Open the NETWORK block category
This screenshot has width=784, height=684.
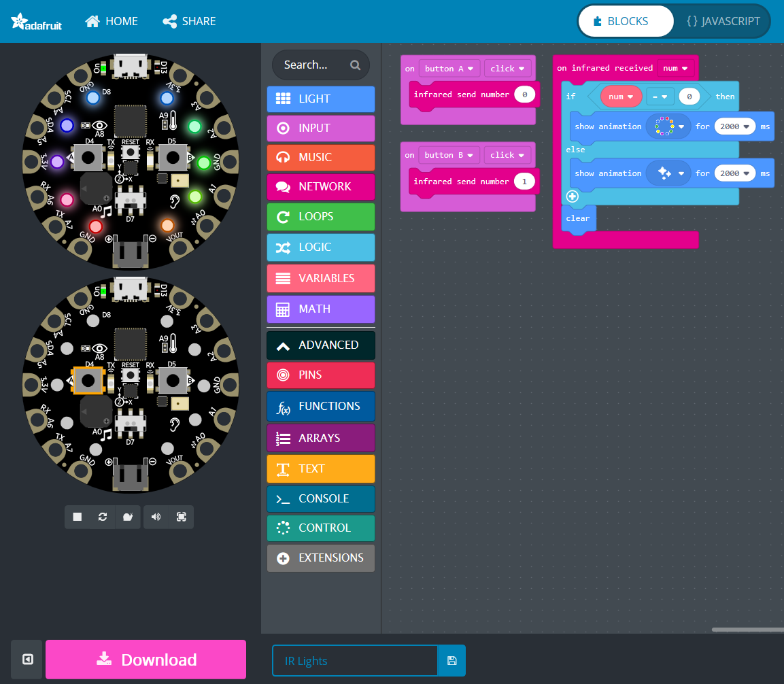(321, 187)
